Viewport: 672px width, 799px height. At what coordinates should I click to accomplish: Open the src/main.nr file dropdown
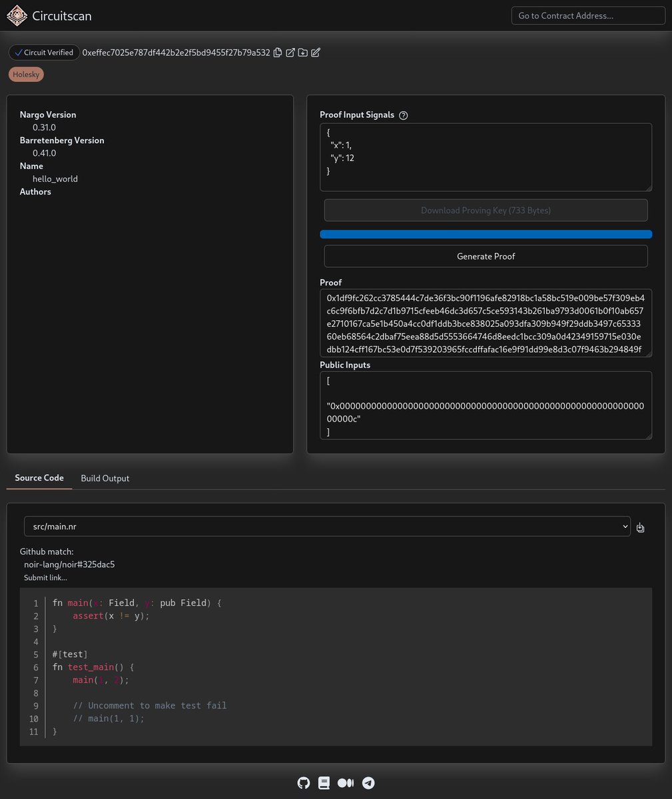click(x=327, y=526)
